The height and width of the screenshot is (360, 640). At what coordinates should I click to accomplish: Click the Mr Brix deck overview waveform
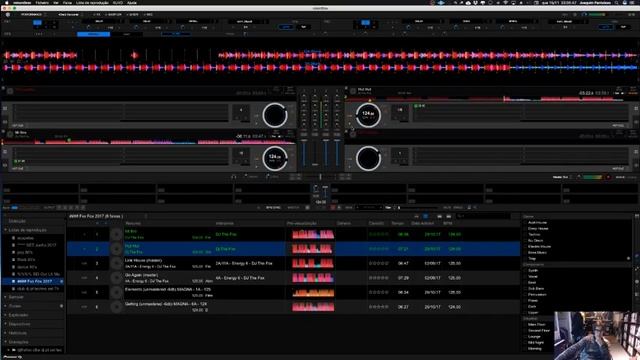point(149,141)
